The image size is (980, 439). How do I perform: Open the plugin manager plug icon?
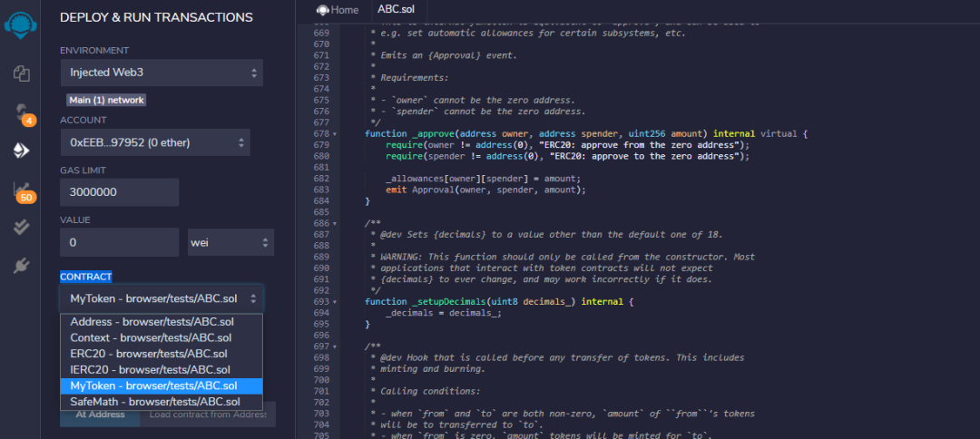coord(20,266)
